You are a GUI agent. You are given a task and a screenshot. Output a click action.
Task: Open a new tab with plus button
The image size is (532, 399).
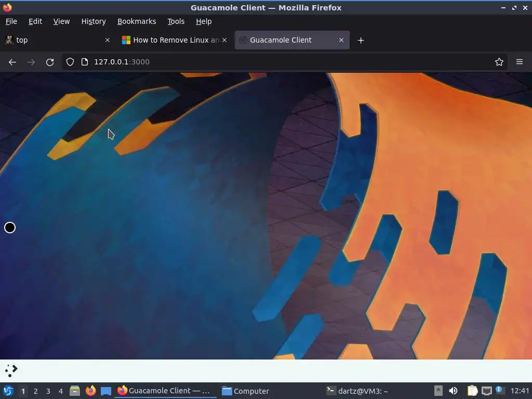tap(361, 41)
